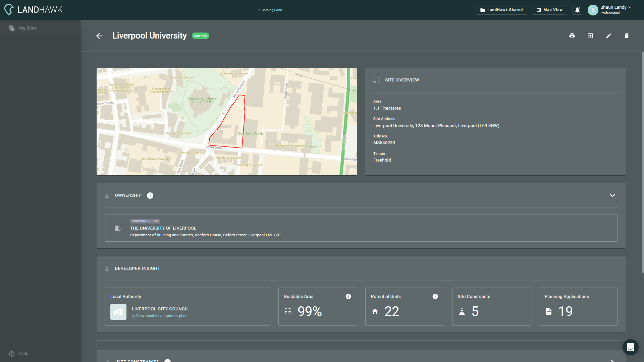
Task: Export the site with the export icon
Action: click(x=590, y=36)
